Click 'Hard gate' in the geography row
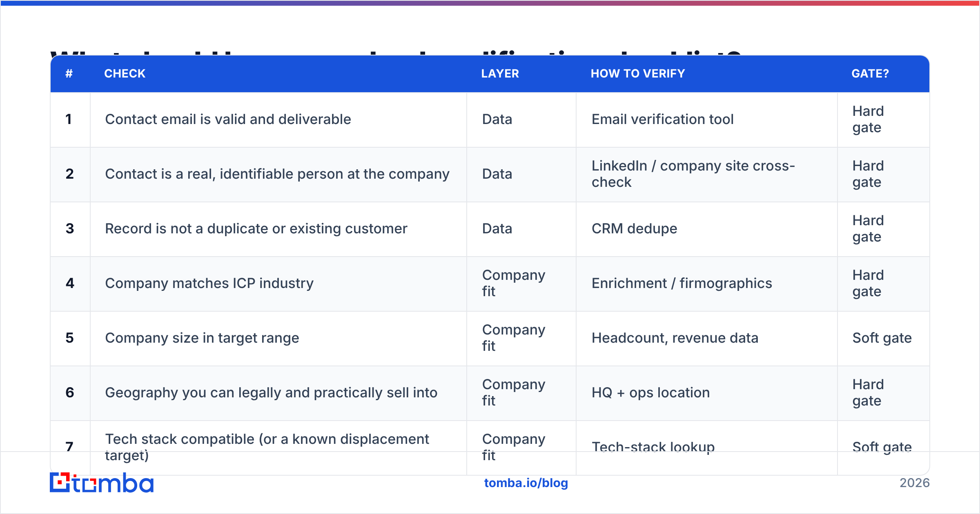The width and height of the screenshot is (980, 514). click(x=868, y=393)
